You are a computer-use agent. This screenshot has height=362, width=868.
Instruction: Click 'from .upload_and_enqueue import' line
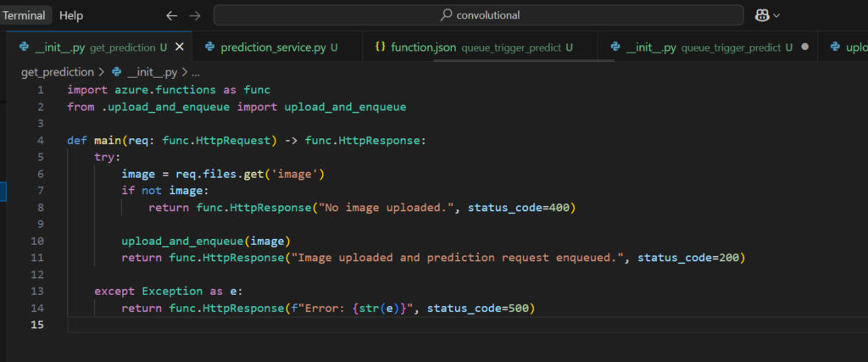pos(236,107)
